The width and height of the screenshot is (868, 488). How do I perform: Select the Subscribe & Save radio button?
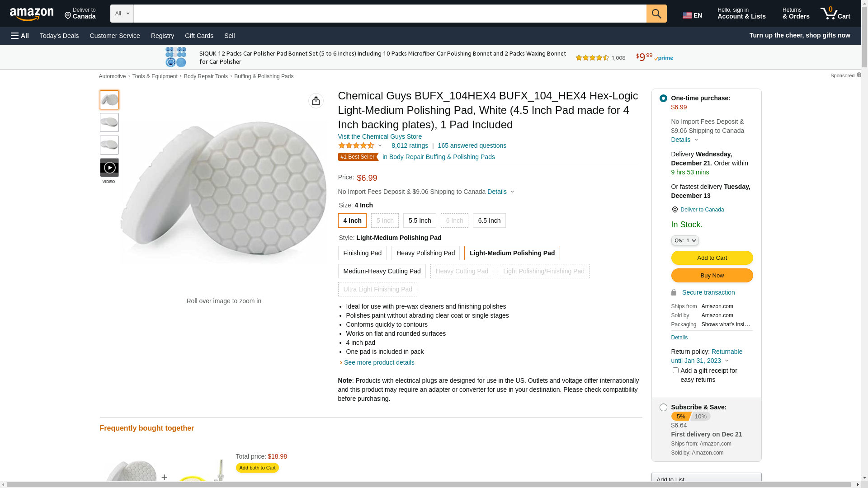click(663, 408)
